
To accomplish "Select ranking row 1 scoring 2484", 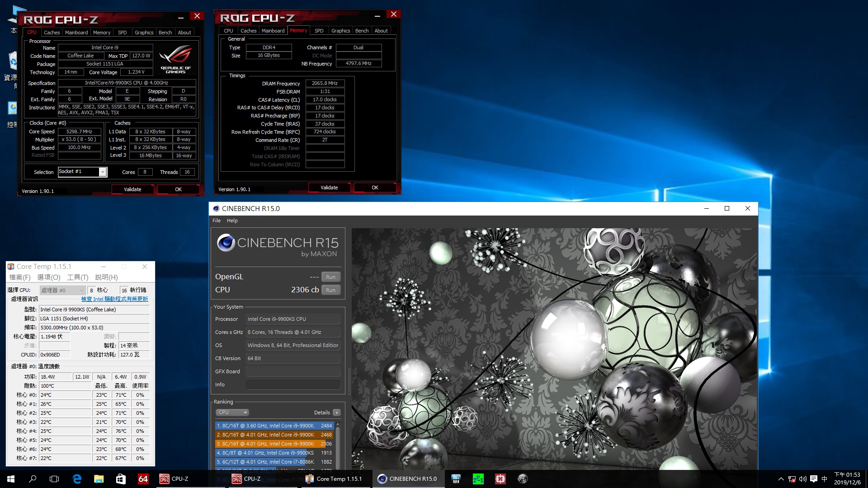I will (x=274, y=426).
